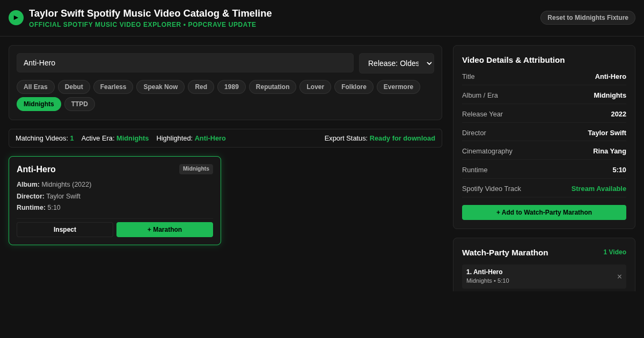Viewport: 644px width, 338px height.
Task: Click the Ready for download status
Action: pyautogui.click(x=402, y=138)
